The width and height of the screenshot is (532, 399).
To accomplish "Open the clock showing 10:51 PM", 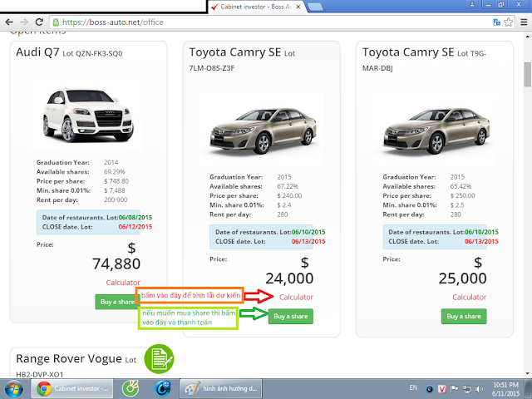I will [505, 389].
